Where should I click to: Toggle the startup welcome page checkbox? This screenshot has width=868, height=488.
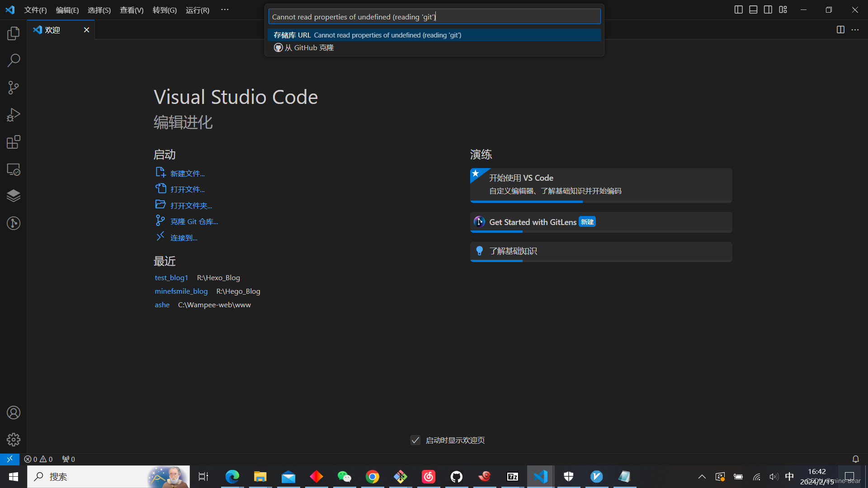pos(415,440)
